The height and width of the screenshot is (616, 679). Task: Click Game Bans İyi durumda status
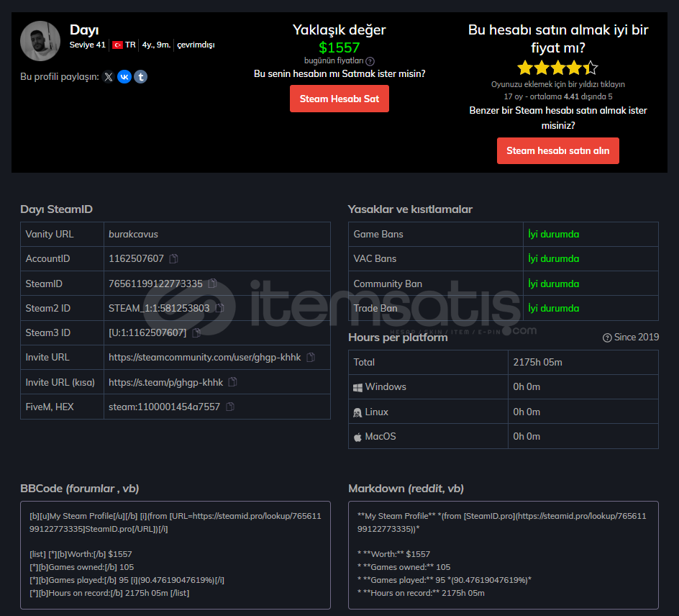pos(553,234)
